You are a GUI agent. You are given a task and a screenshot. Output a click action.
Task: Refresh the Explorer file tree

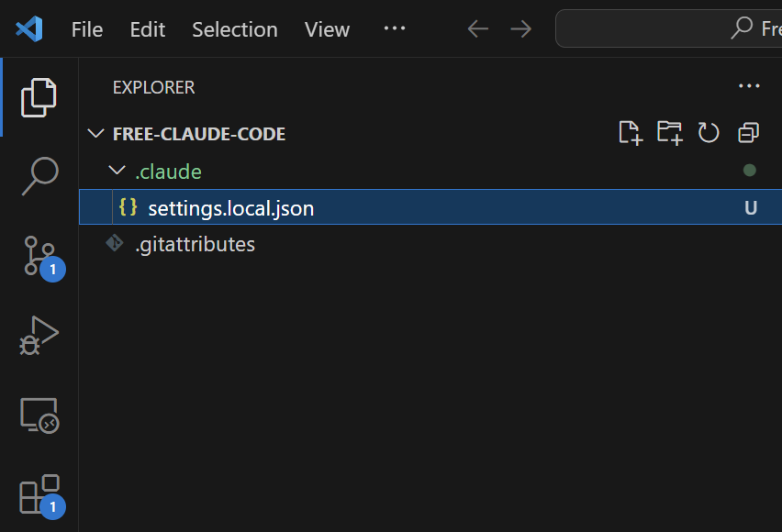click(x=709, y=133)
